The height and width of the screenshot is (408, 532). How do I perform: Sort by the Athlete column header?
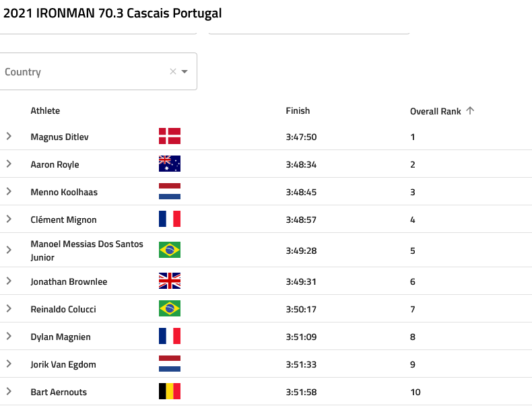point(45,111)
